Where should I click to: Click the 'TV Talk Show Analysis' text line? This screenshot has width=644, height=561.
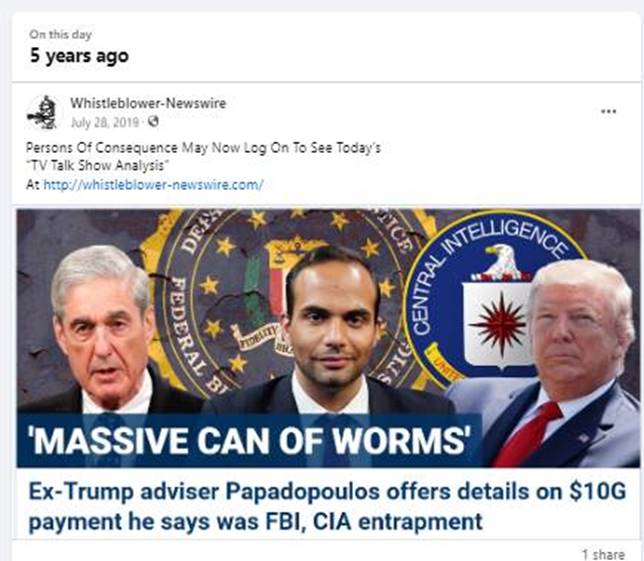point(97,166)
